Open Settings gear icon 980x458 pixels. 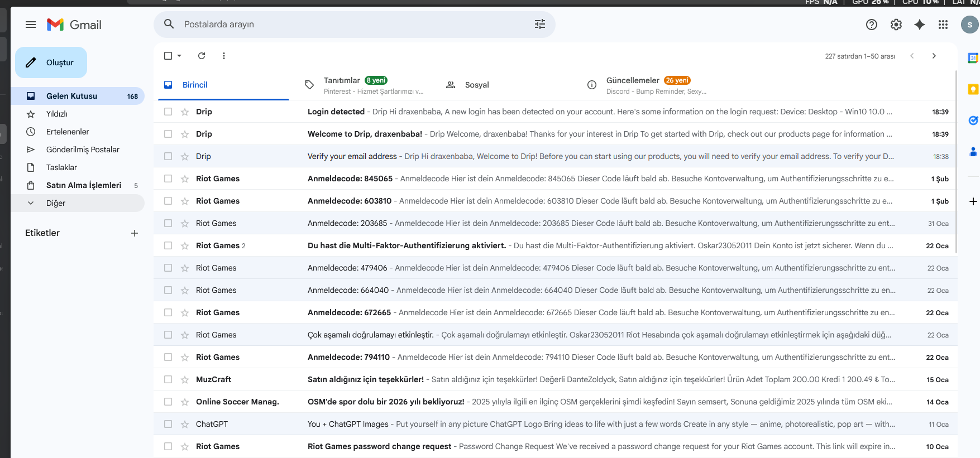(x=896, y=25)
